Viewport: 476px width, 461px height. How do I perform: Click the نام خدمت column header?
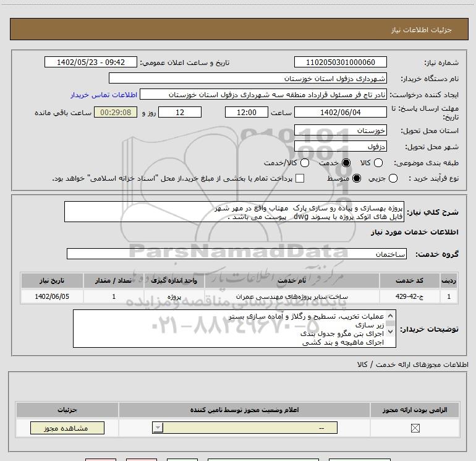click(292, 280)
